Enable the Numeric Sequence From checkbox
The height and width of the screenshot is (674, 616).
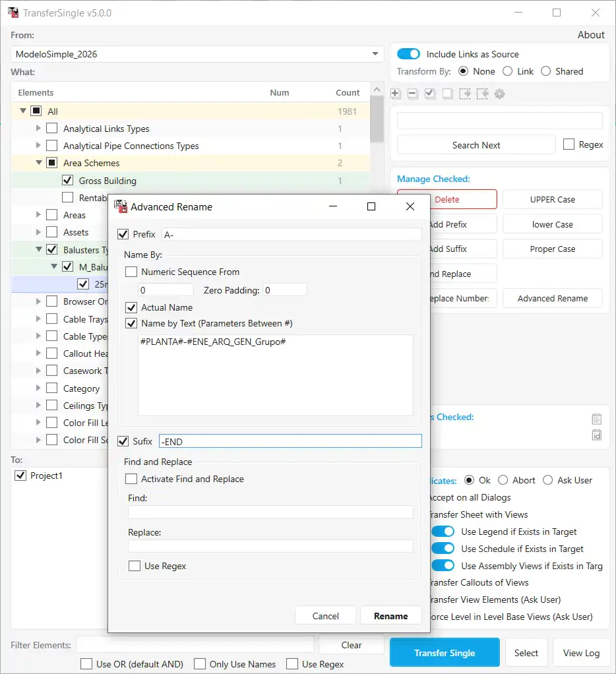point(131,272)
